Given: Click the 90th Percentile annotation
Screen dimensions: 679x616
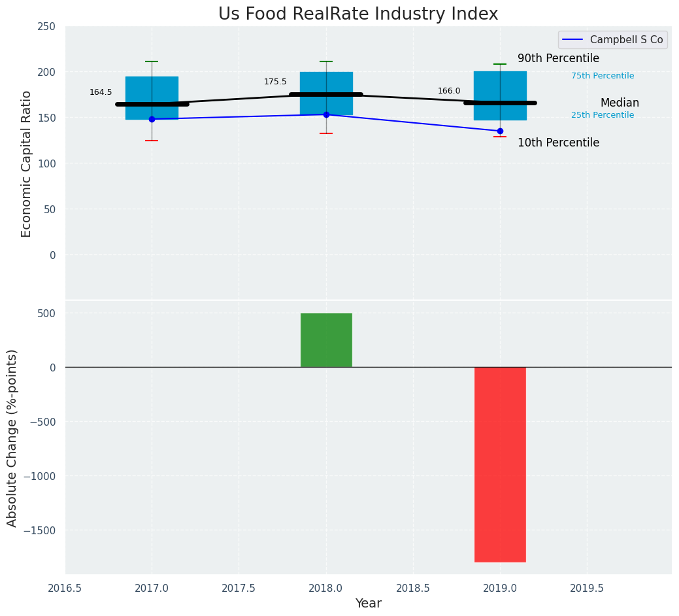Looking at the screenshot, I should [x=558, y=59].
